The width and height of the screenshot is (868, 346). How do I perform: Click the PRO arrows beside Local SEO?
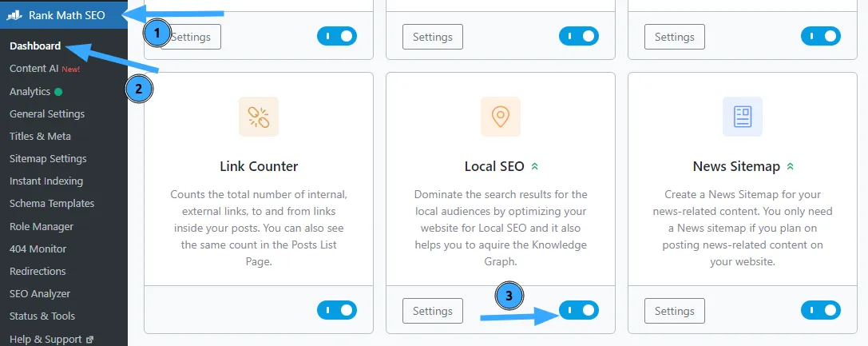(534, 166)
